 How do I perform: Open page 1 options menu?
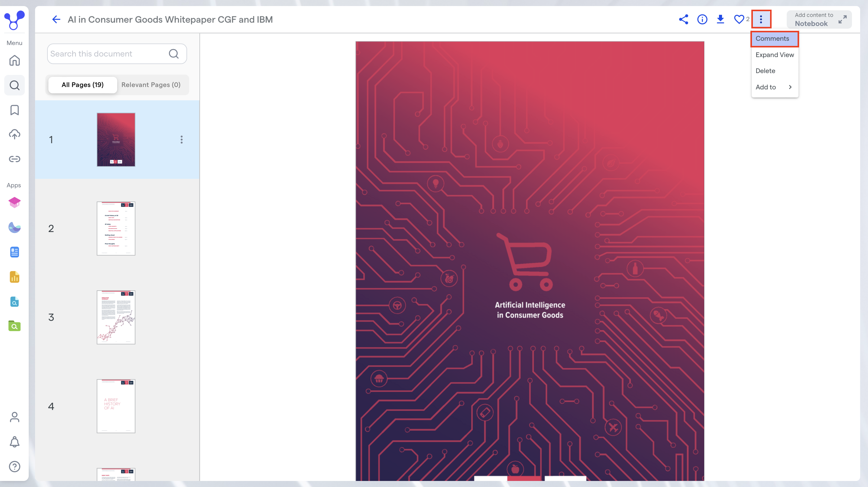point(182,140)
